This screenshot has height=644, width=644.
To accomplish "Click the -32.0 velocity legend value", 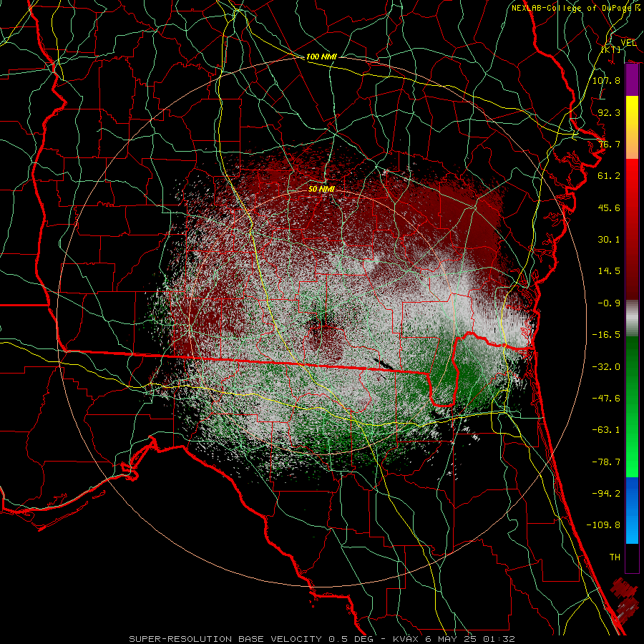I will [606, 367].
